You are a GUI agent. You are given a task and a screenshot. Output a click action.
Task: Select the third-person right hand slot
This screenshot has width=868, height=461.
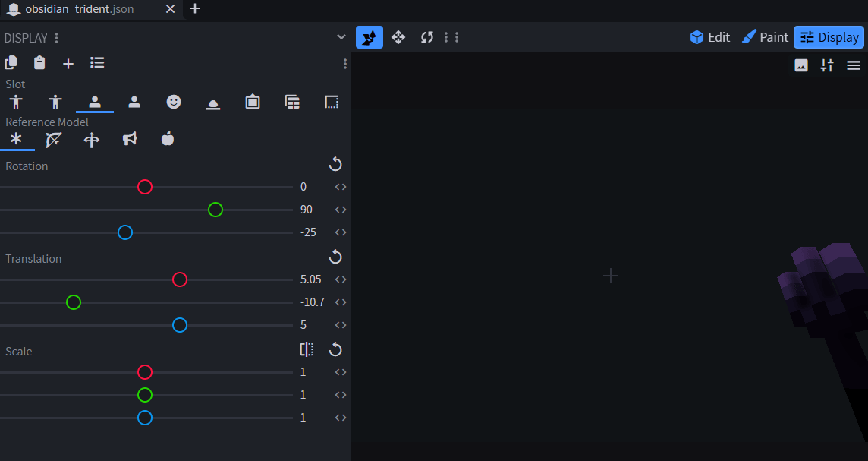point(16,102)
